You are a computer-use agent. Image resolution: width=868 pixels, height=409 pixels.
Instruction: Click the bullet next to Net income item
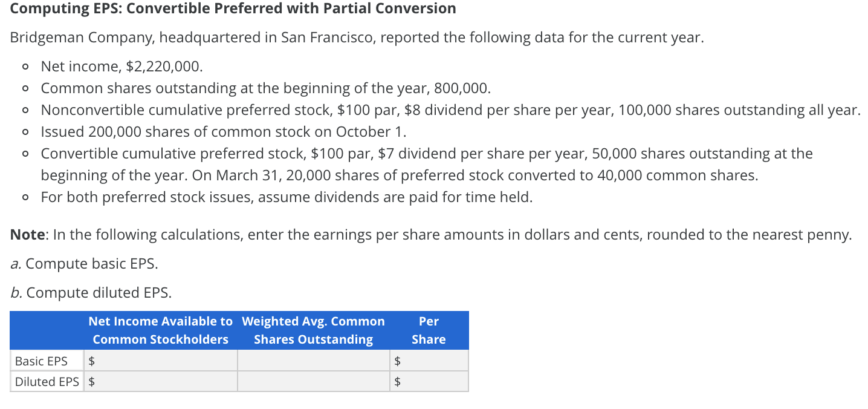coord(25,67)
